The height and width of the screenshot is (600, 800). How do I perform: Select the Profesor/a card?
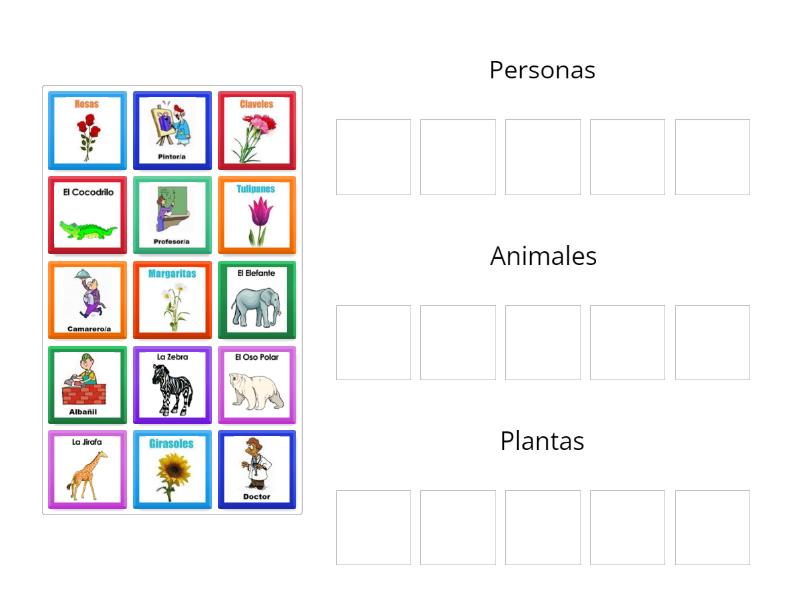click(x=172, y=214)
